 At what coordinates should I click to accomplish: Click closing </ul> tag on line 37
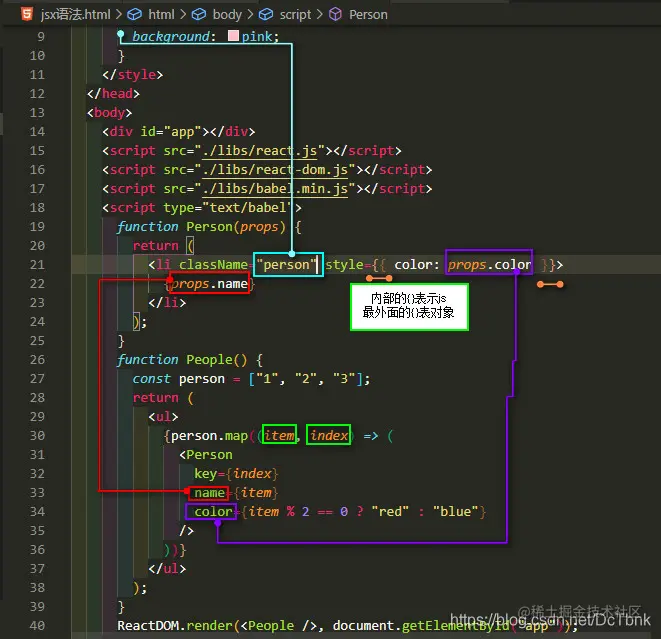click(167, 569)
